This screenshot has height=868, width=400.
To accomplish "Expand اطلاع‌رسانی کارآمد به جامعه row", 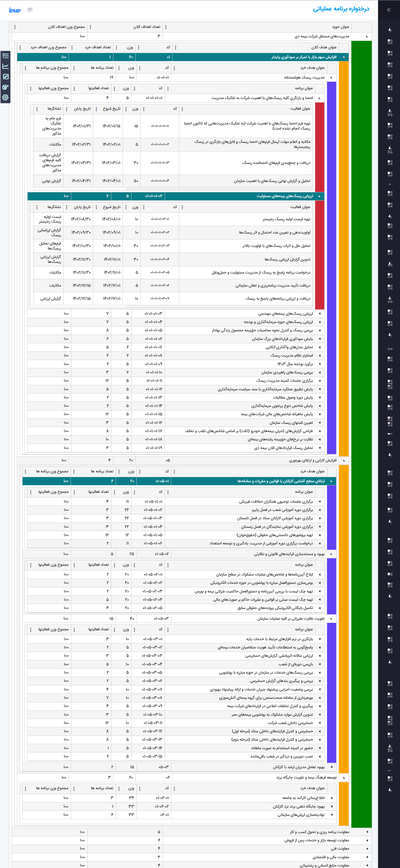I will (331, 797).
